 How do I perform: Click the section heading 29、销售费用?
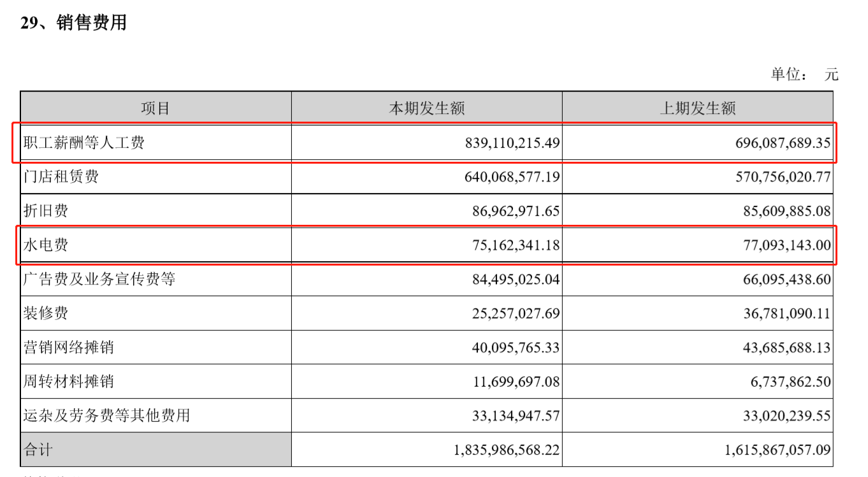pos(74,23)
